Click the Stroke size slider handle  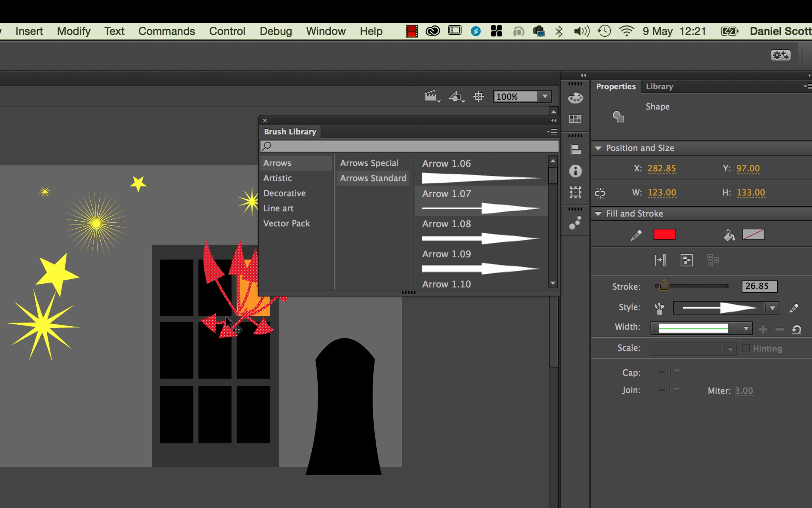[x=664, y=286]
